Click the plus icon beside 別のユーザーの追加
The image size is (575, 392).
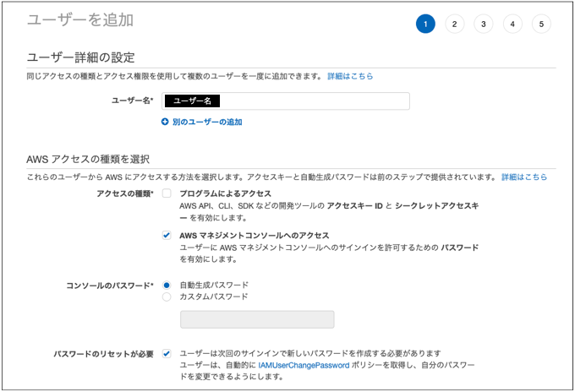(x=165, y=122)
